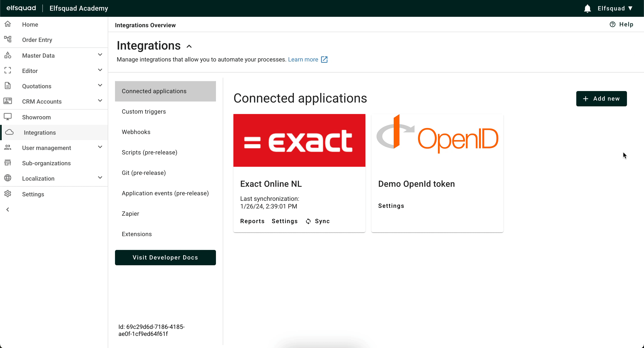Click last synchronization timestamp 1/26/24

point(269,206)
